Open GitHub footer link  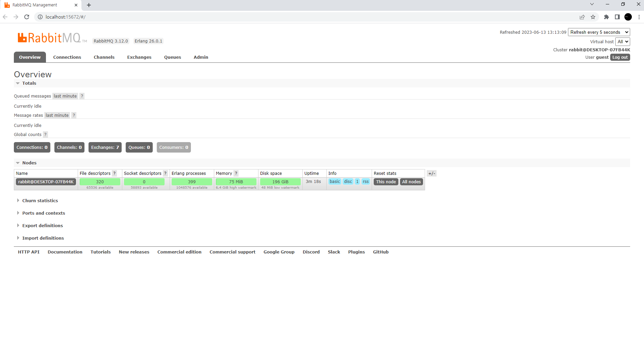(381, 252)
